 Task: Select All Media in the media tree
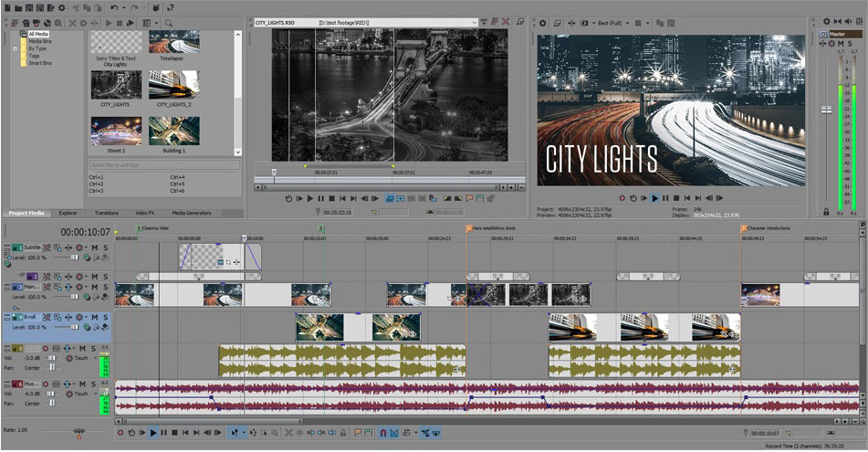click(x=38, y=34)
